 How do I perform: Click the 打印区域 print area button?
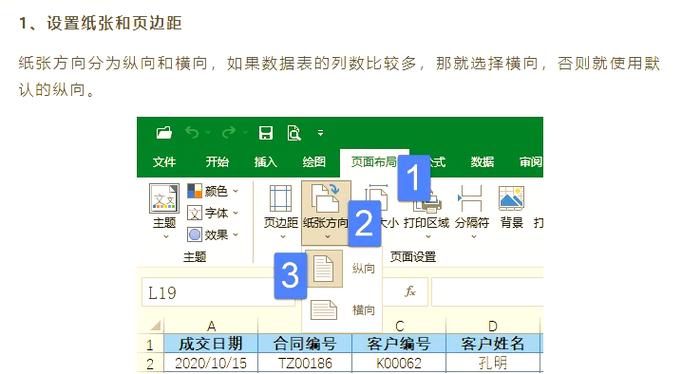click(426, 213)
